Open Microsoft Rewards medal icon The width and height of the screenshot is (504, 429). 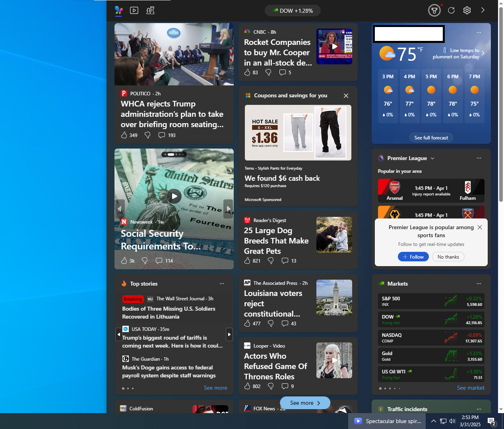coord(434,10)
